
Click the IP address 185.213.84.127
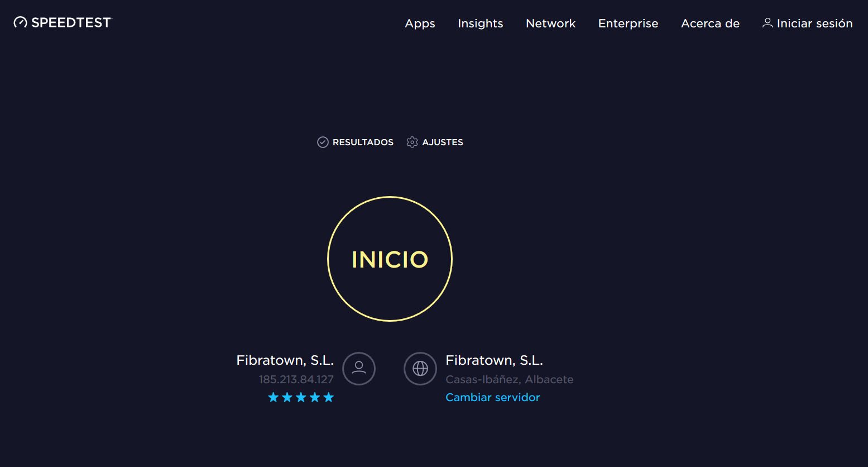(x=296, y=379)
